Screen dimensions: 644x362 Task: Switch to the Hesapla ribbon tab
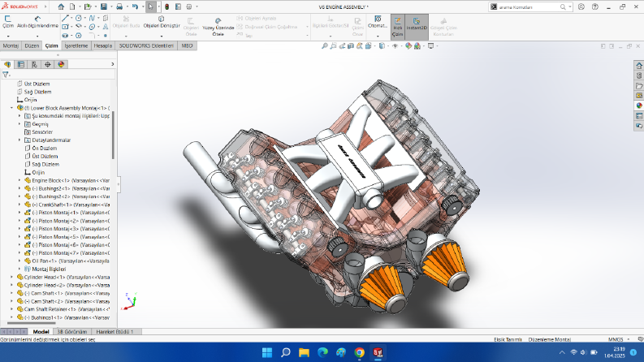(102, 45)
